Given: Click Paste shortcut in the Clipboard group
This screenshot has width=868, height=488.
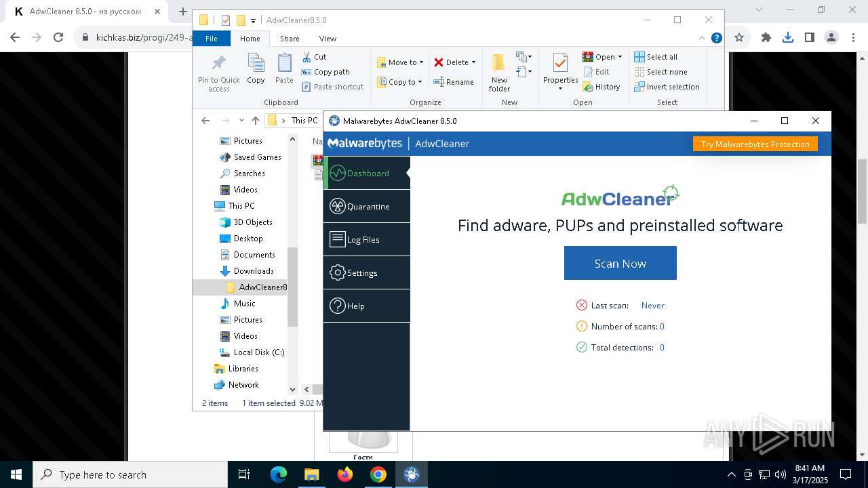Looking at the screenshot, I should (x=332, y=87).
